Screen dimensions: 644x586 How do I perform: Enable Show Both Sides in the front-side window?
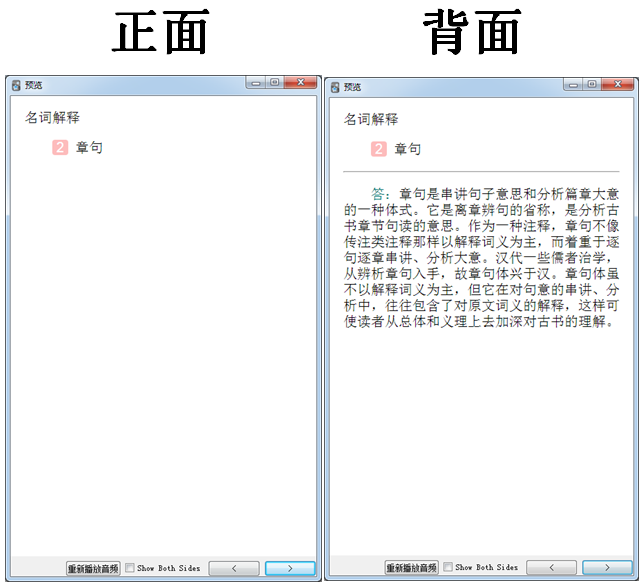[x=130, y=568]
